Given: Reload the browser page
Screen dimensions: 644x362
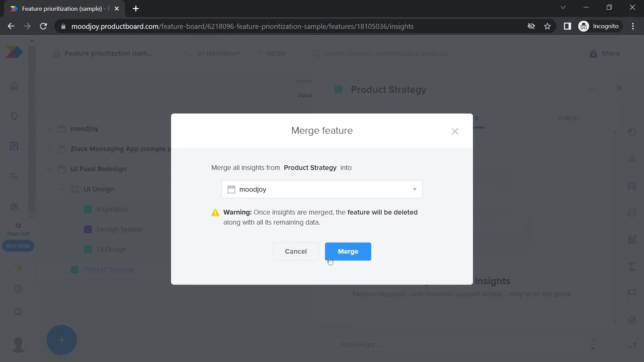Looking at the screenshot, I should point(43,26).
